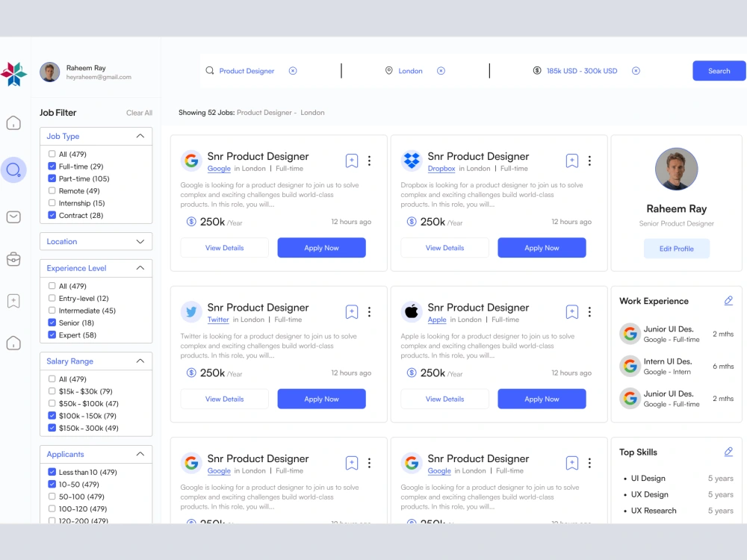The width and height of the screenshot is (747, 560).
Task: Check the Intermediate (45) experience option
Action: pos(52,311)
